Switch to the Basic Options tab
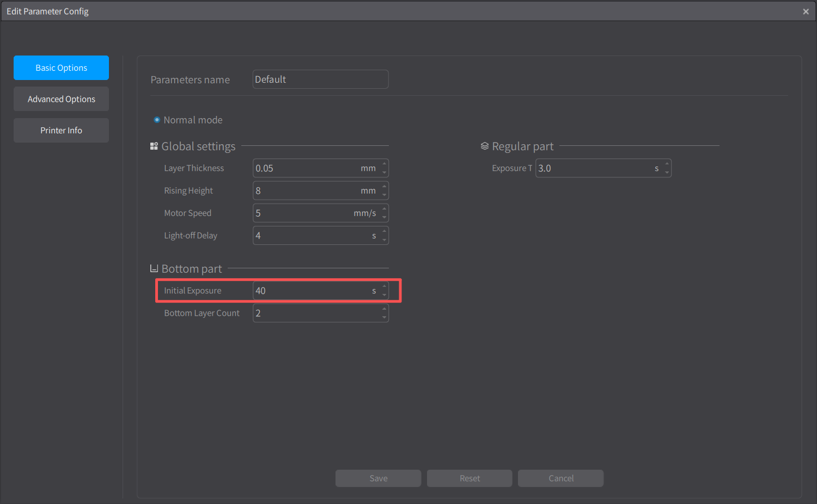 point(61,68)
